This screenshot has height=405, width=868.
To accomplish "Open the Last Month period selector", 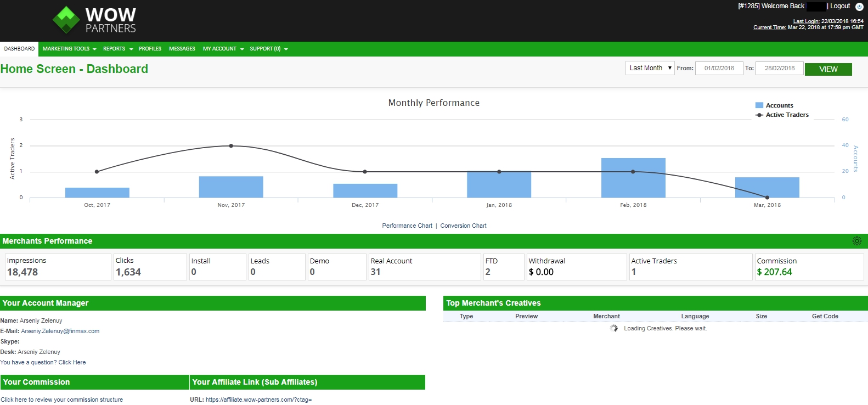I will pos(650,68).
